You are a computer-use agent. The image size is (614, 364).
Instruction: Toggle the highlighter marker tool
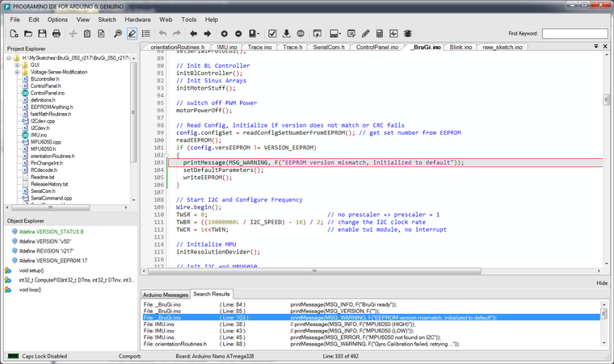pyautogui.click(x=132, y=34)
